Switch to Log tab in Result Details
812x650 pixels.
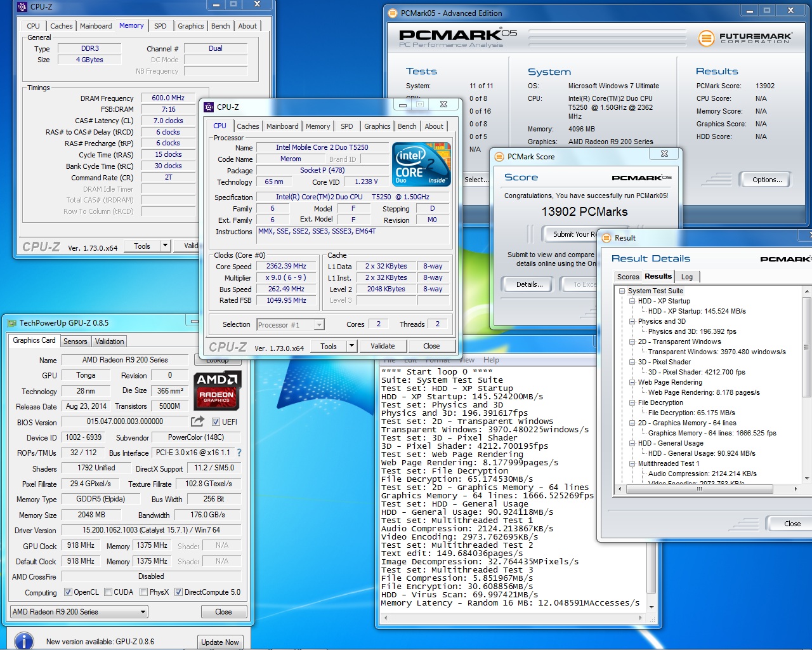[687, 277]
